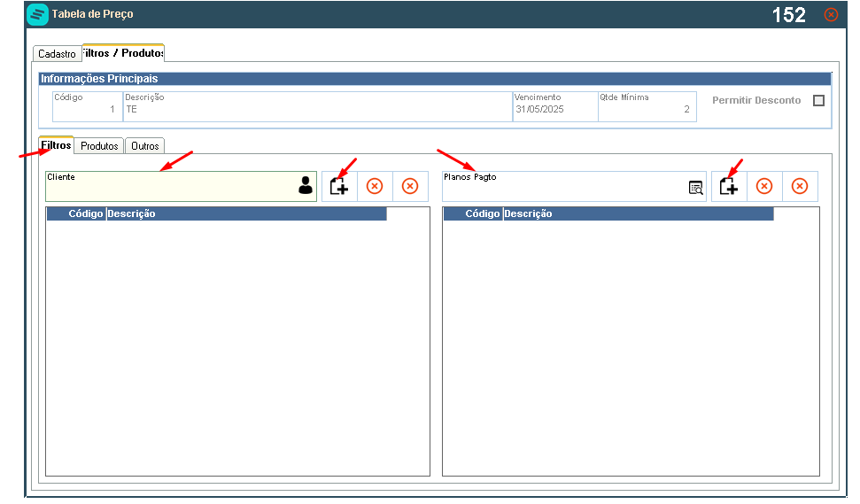This screenshot has width=860, height=504.
Task: Click the Descrição field containing TE
Action: point(318,106)
